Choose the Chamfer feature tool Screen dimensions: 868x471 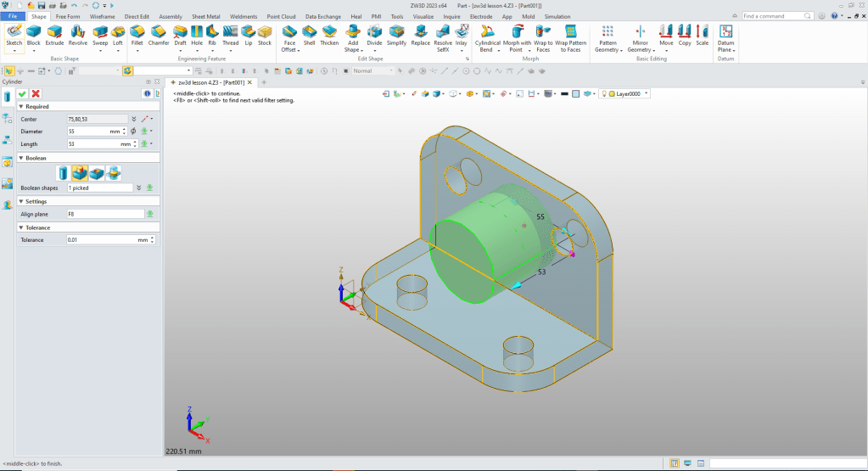[x=159, y=34]
